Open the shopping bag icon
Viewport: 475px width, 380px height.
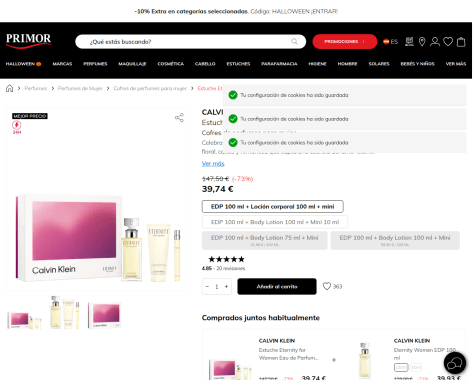pos(461,42)
